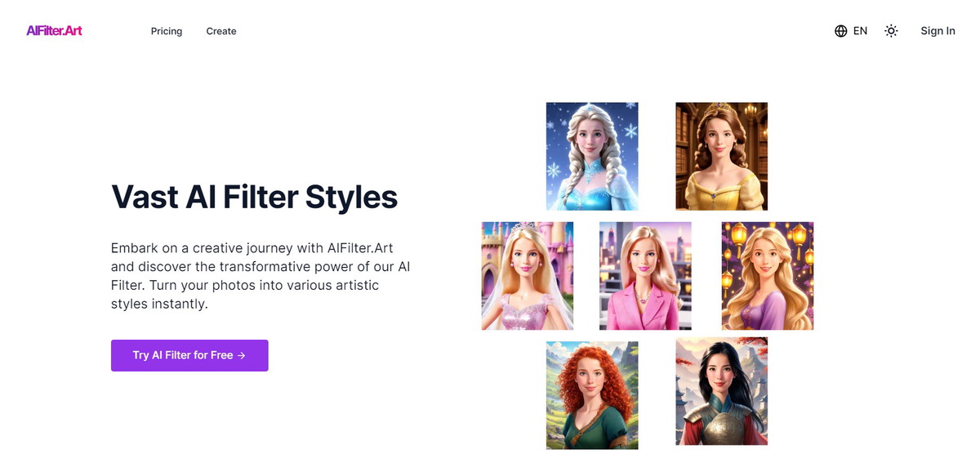This screenshot has height=458, width=980.
Task: Choose the pink blazer doll thumbnail
Action: point(645,276)
